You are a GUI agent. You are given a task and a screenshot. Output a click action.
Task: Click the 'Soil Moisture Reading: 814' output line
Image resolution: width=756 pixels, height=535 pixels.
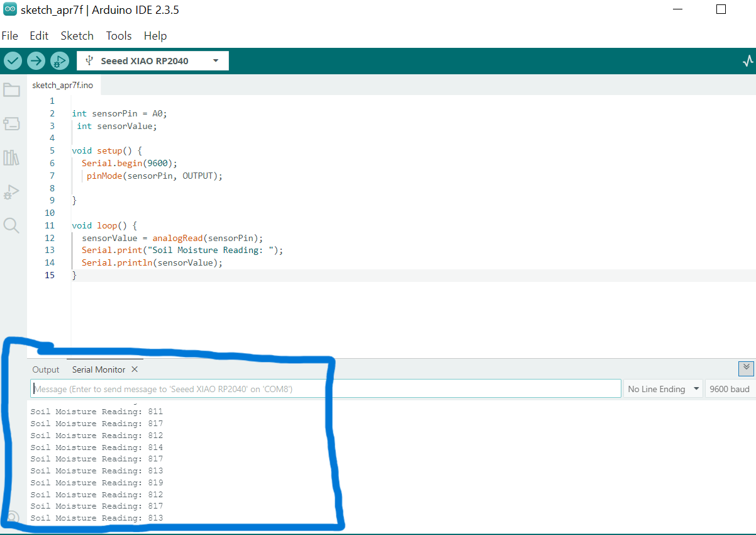[x=97, y=448]
